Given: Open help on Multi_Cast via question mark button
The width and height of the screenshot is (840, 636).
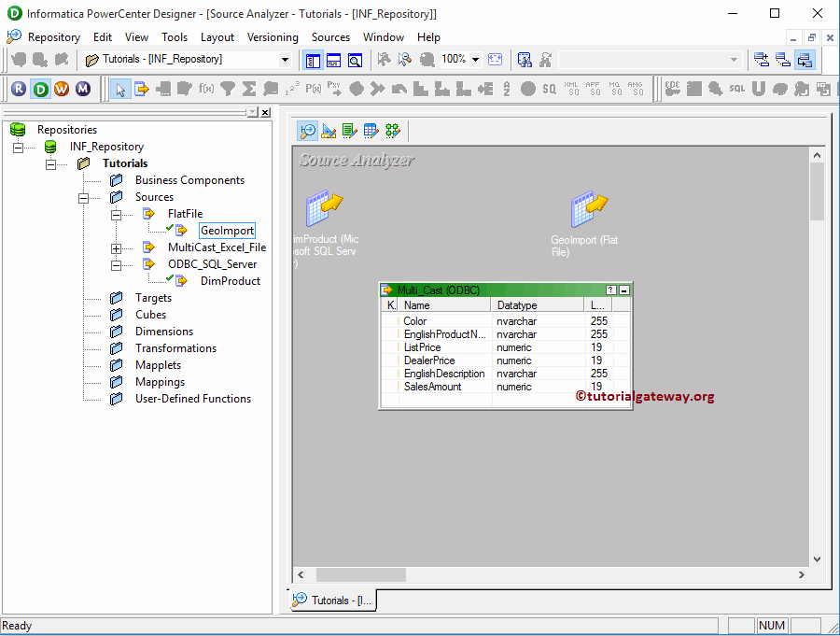Looking at the screenshot, I should (x=609, y=289).
